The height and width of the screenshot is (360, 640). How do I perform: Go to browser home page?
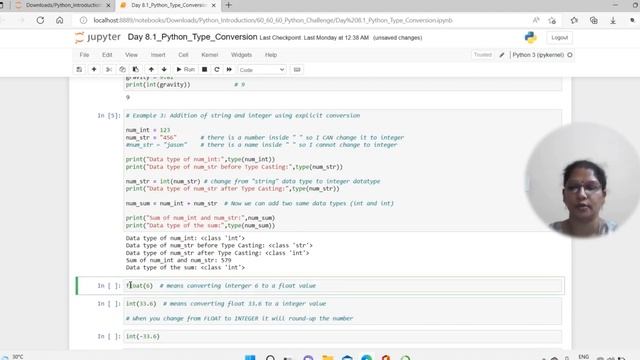(60, 20)
